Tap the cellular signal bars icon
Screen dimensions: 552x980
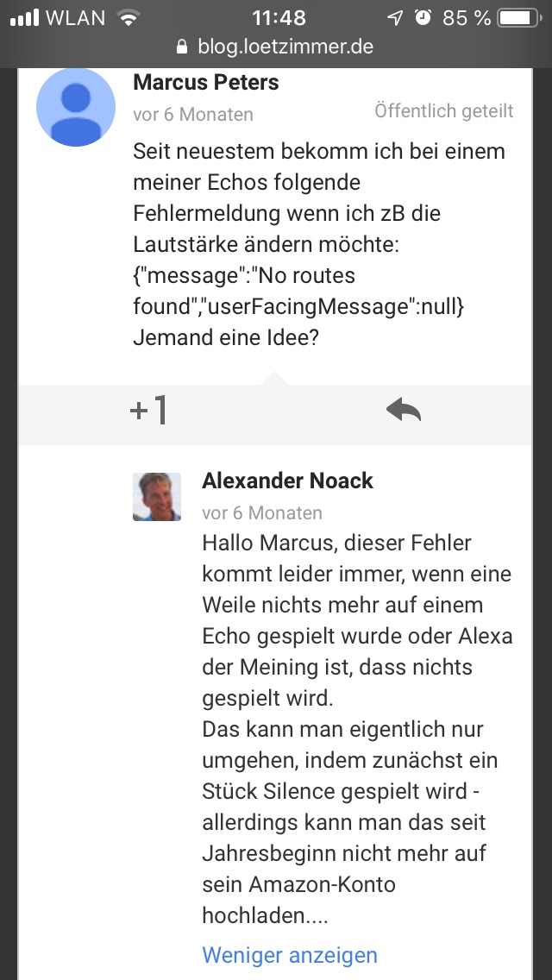pos(24,17)
